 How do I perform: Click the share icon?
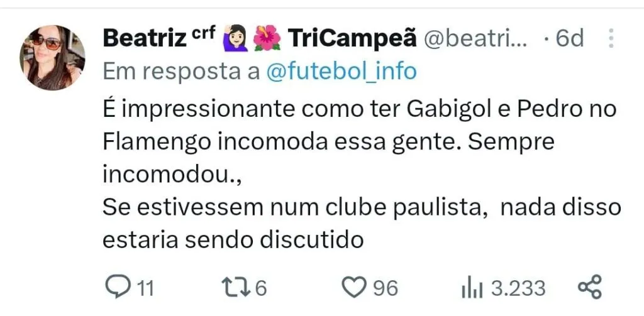pos(589,286)
